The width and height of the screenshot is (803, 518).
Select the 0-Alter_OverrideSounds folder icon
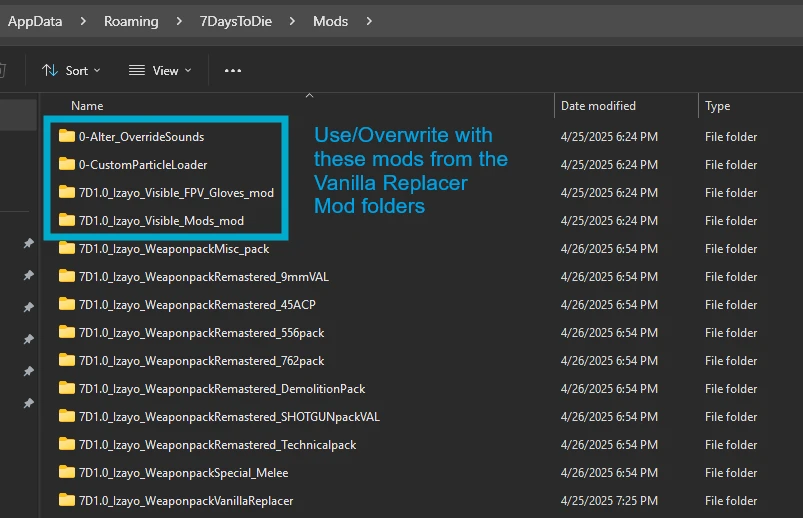pyautogui.click(x=67, y=136)
